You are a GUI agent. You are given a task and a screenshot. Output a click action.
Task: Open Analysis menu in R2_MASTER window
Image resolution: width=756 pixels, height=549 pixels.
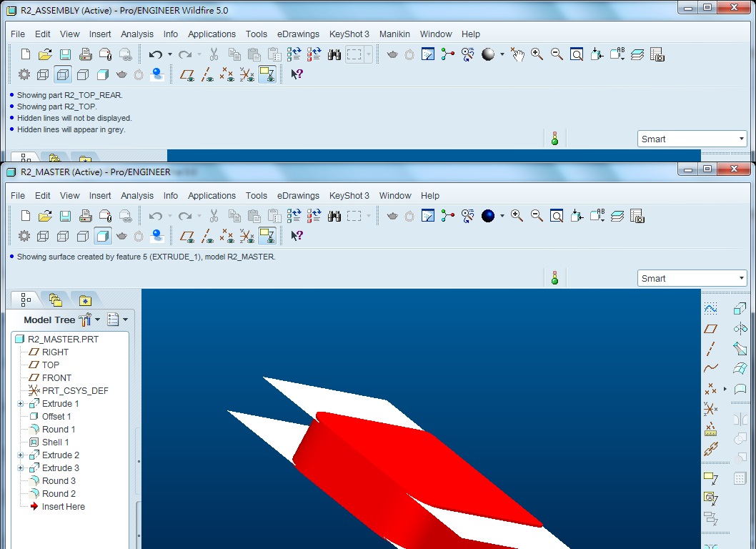pyautogui.click(x=137, y=196)
